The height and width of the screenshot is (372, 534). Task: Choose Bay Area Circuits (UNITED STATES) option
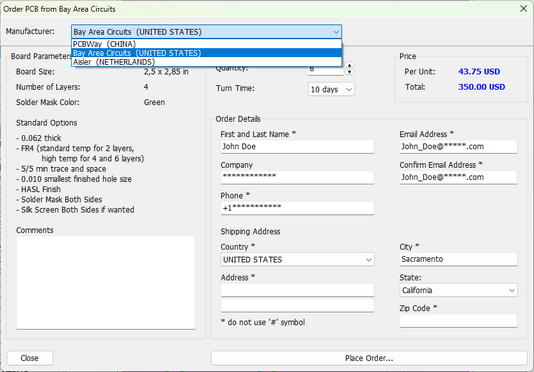tap(206, 53)
